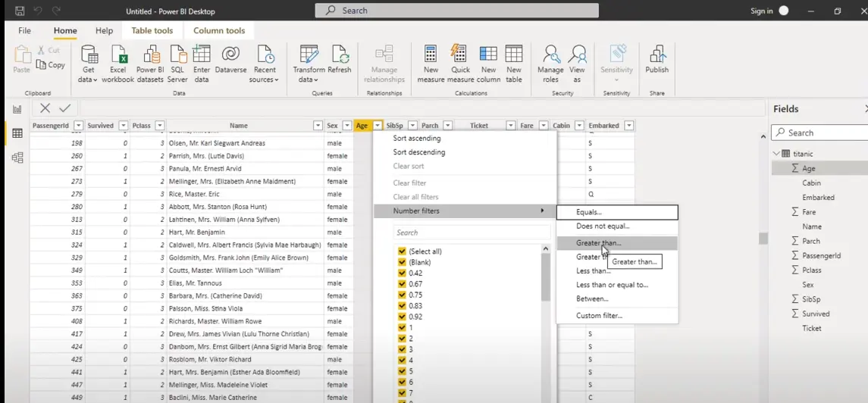Open the Fare column filter dropdown
Viewport: 868px width, 403px height.
[x=544, y=126]
